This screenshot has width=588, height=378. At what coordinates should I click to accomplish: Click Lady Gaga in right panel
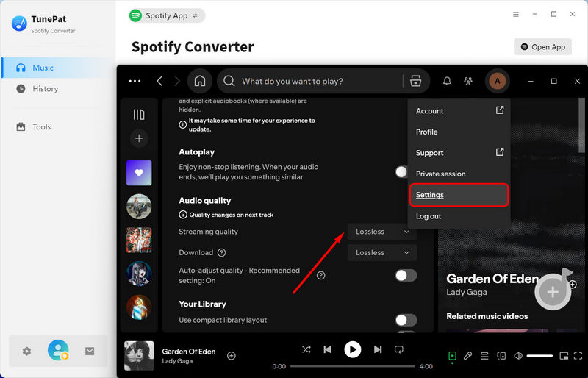pos(467,293)
